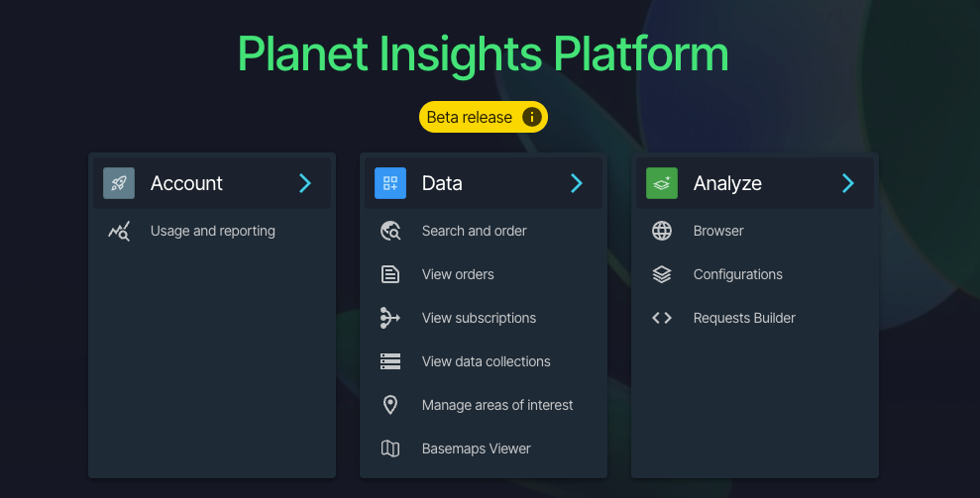Click the View subscriptions branching icon
Image resolution: width=980 pixels, height=498 pixels.
(x=390, y=318)
